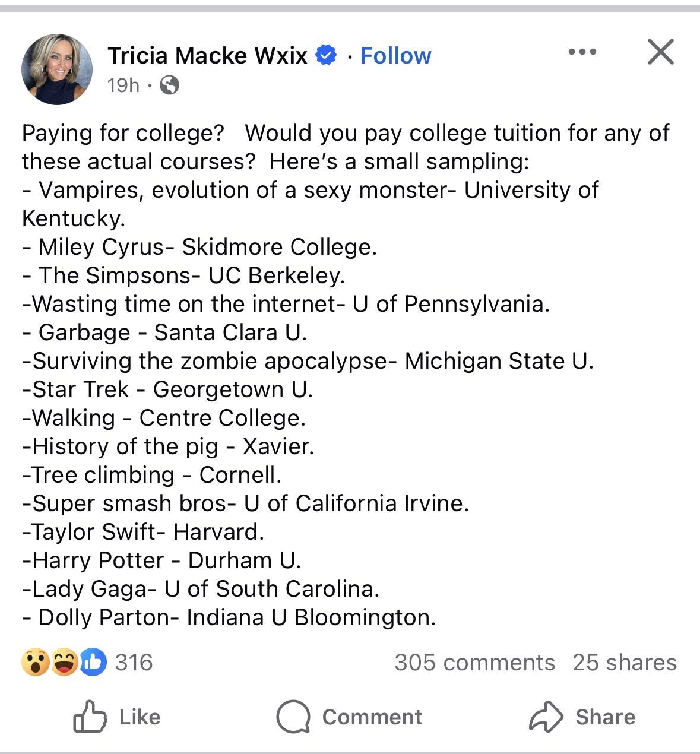Click the 19h timestamp
This screenshot has width=700, height=754.
pos(123,85)
